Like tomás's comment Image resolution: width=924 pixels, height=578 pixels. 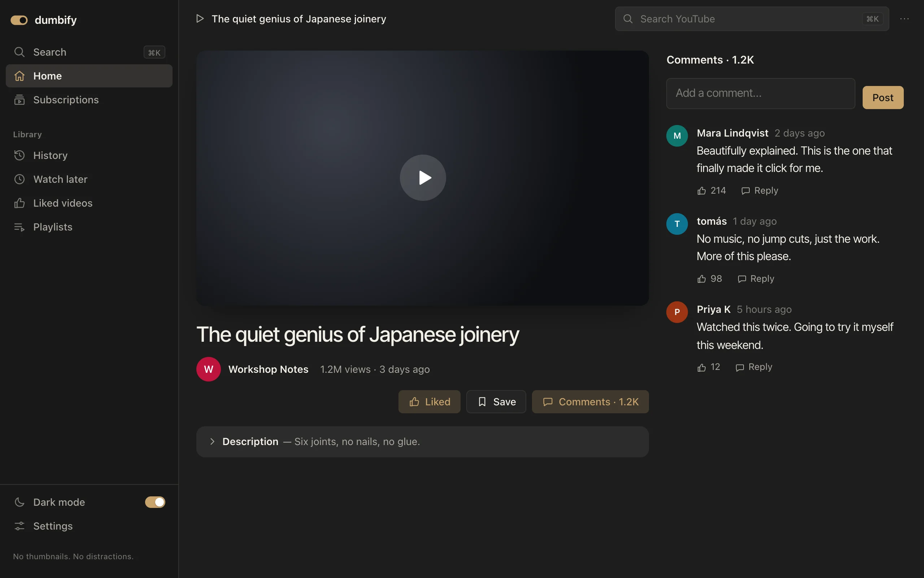tap(709, 279)
